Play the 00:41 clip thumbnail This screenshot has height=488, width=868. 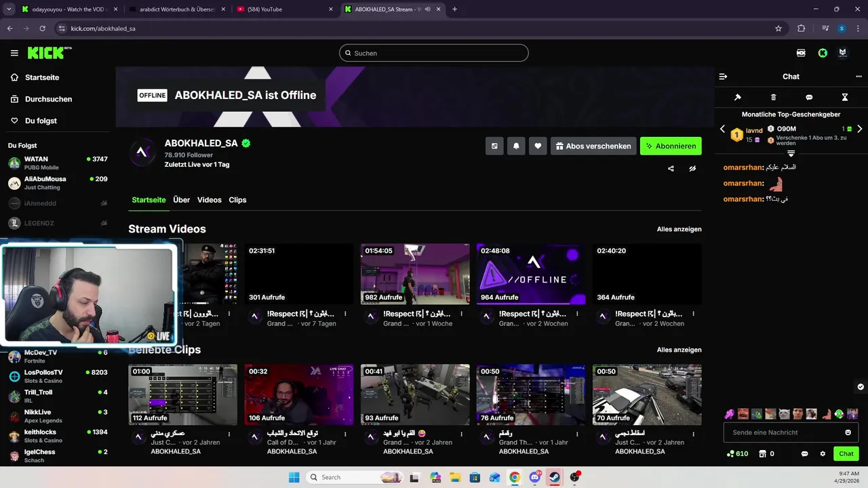pos(415,394)
